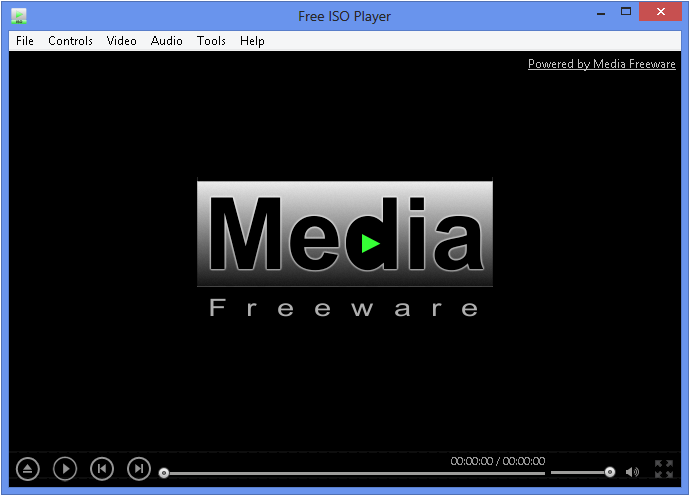The image size is (689, 496).
Task: Open the Video menu
Action: 121,41
